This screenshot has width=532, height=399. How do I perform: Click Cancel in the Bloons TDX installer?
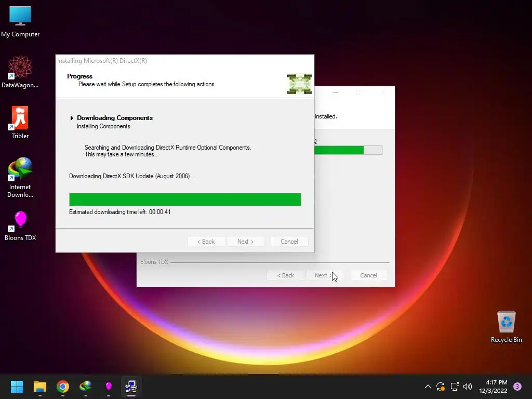point(368,275)
